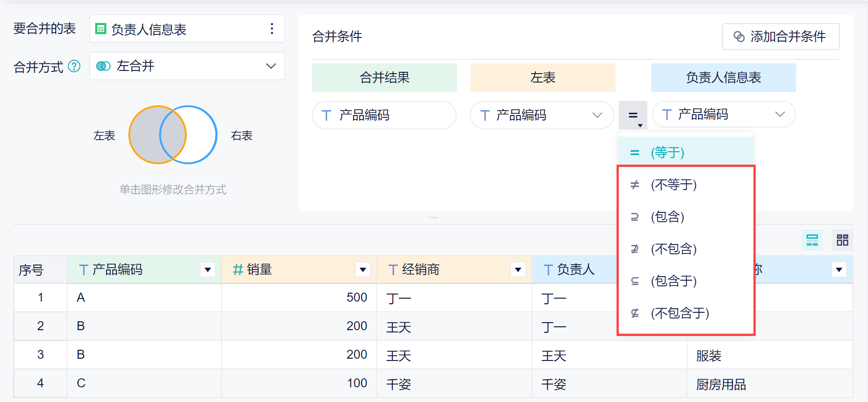
Task: Click the equals operator button
Action: (x=633, y=115)
